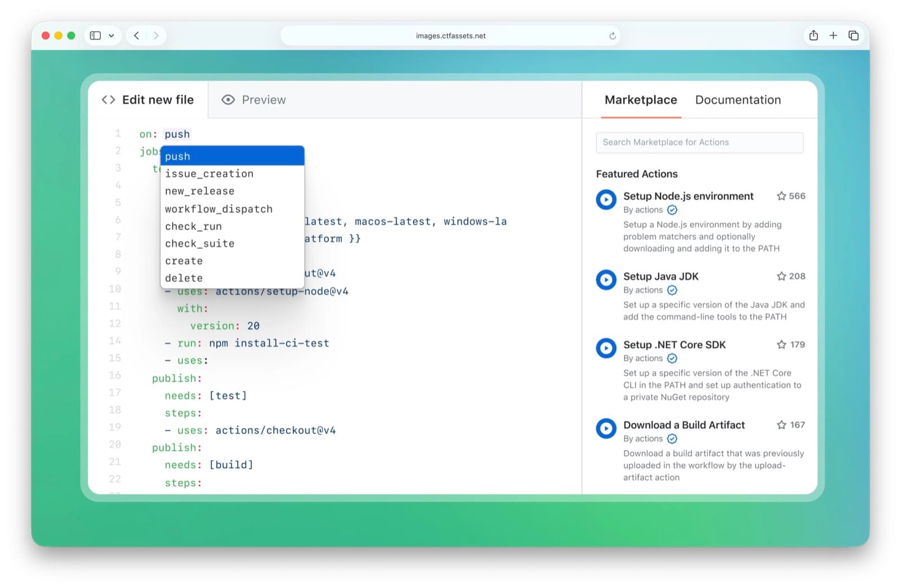Choose issue_creation from the autocomplete list
901x588 pixels.
233,174
